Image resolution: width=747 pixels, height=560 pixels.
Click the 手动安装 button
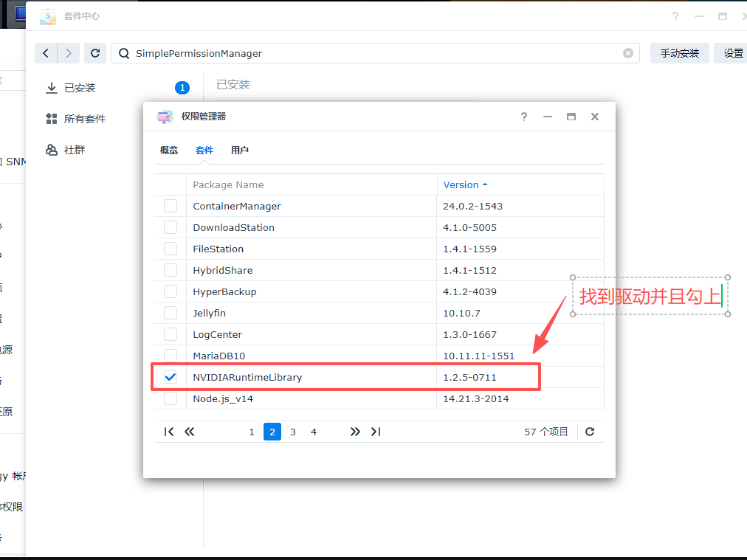pos(679,53)
